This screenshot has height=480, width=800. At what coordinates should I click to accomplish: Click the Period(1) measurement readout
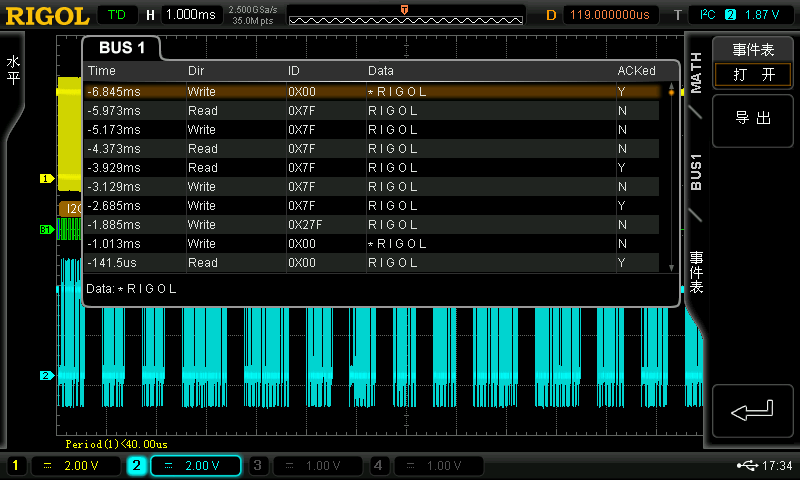pyautogui.click(x=116, y=444)
